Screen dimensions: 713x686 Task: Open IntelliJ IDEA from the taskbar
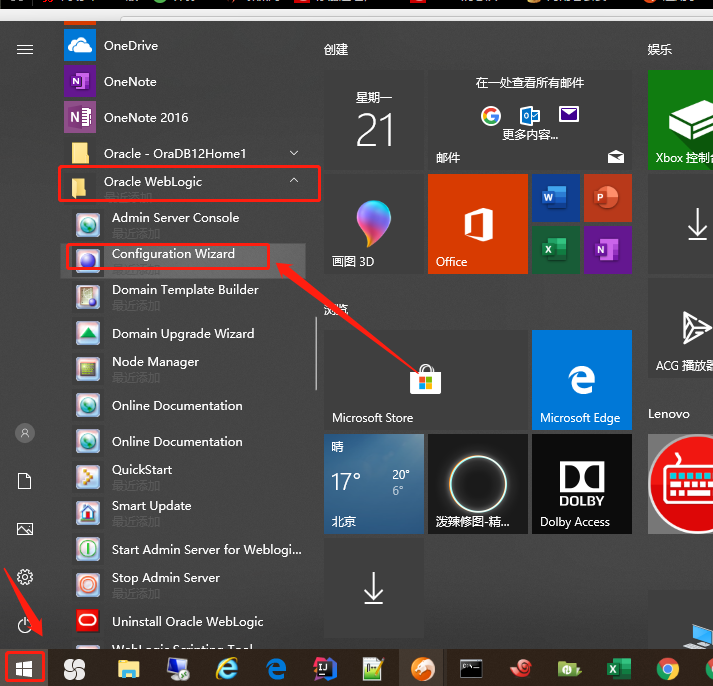pos(325,669)
